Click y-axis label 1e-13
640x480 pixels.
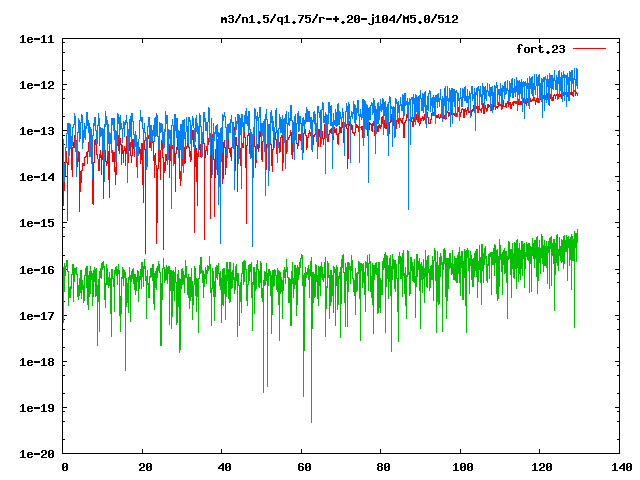point(37,131)
